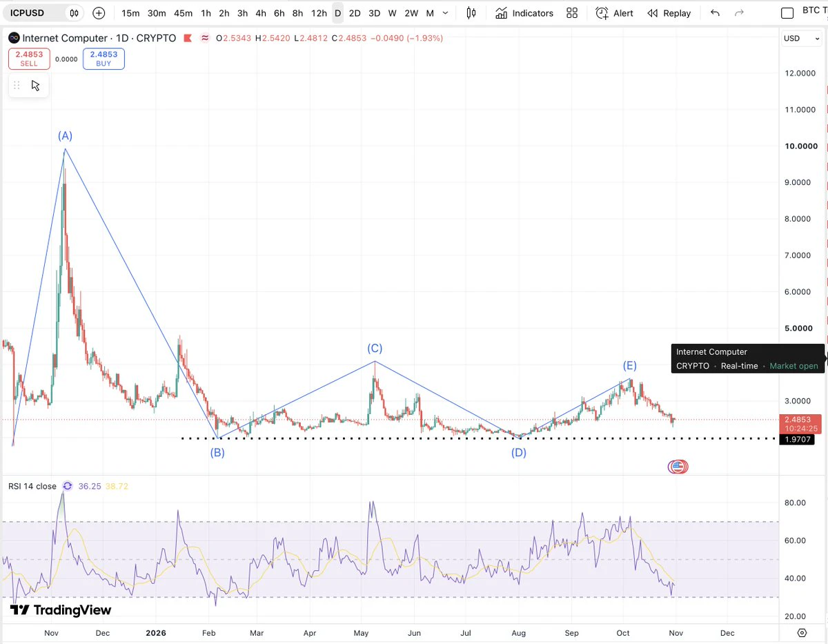Click the redo arrow
This screenshot has width=828, height=644.
[x=740, y=12]
